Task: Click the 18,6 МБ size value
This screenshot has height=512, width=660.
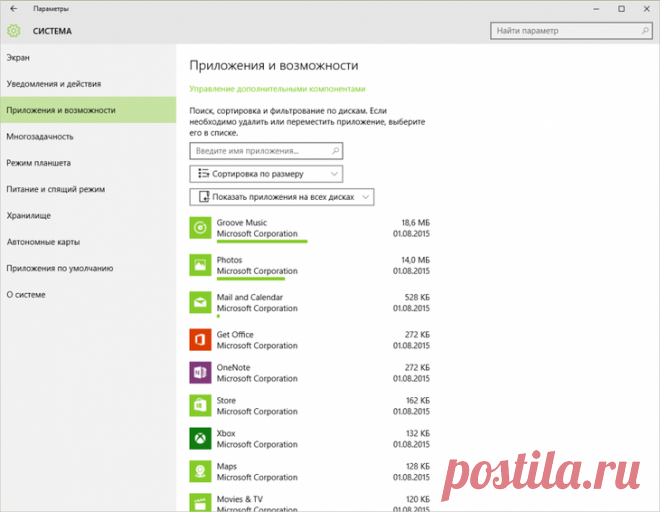Action: [x=415, y=223]
